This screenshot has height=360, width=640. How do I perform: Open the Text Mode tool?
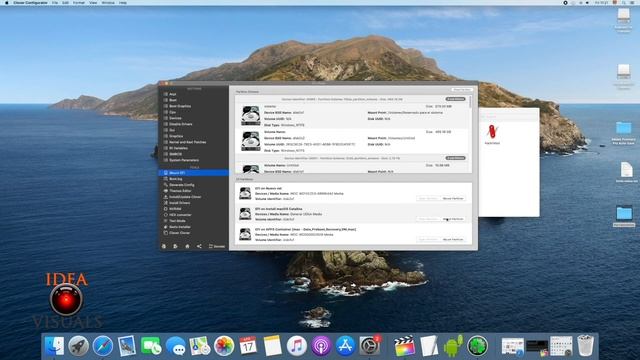(x=177, y=221)
